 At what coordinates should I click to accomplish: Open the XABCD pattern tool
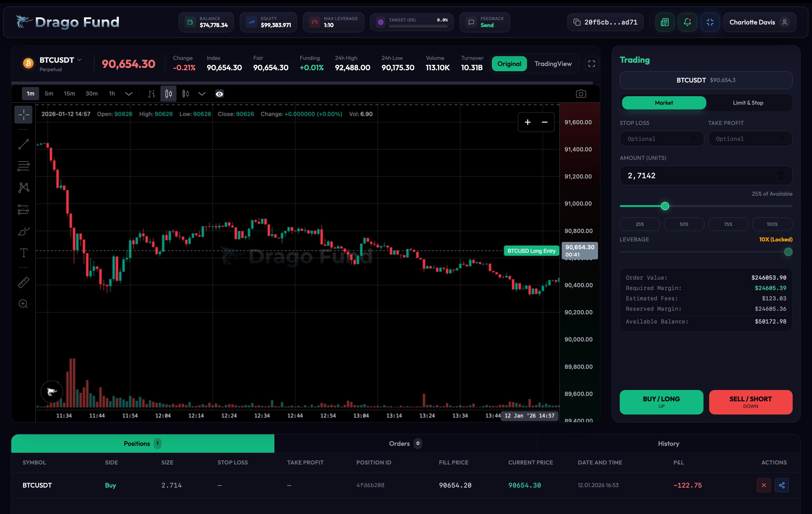click(23, 187)
